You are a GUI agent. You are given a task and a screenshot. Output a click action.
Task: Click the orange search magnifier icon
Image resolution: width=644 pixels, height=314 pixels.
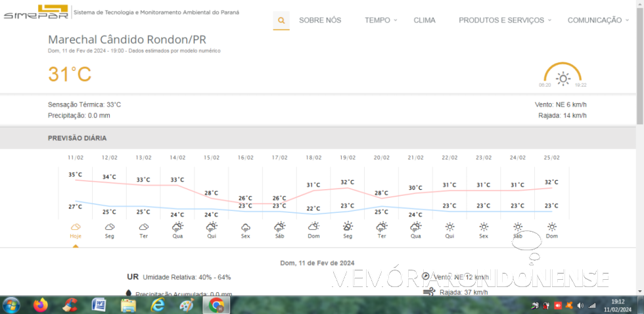281,20
